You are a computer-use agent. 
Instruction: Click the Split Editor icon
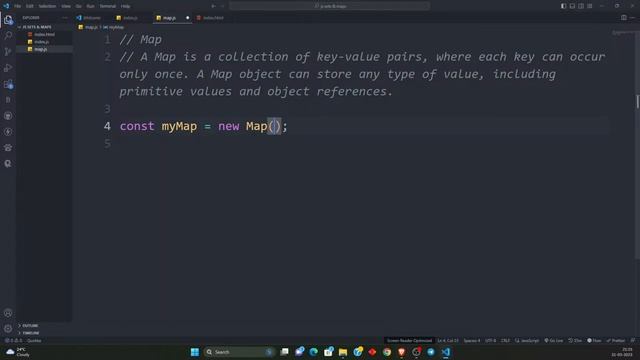(x=624, y=18)
